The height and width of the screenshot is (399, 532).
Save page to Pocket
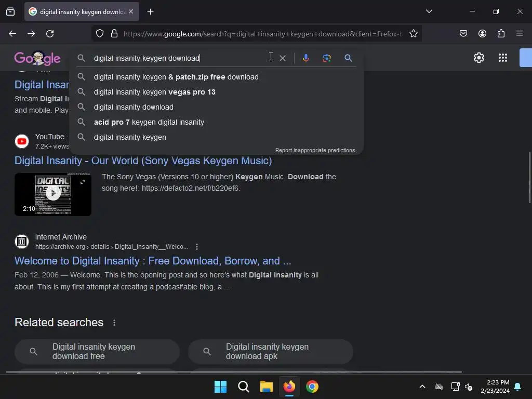463,33
